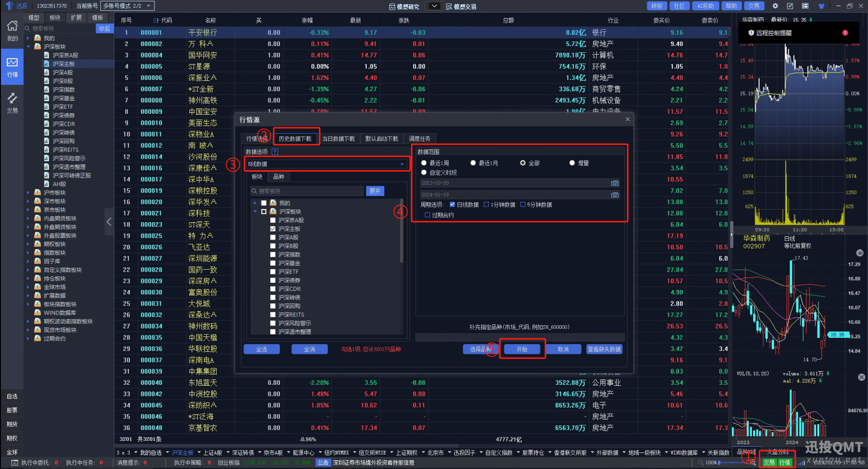The height and width of the screenshot is (469, 868).
Task: Click the help question mark beside 数据选项
Action: click(x=275, y=151)
